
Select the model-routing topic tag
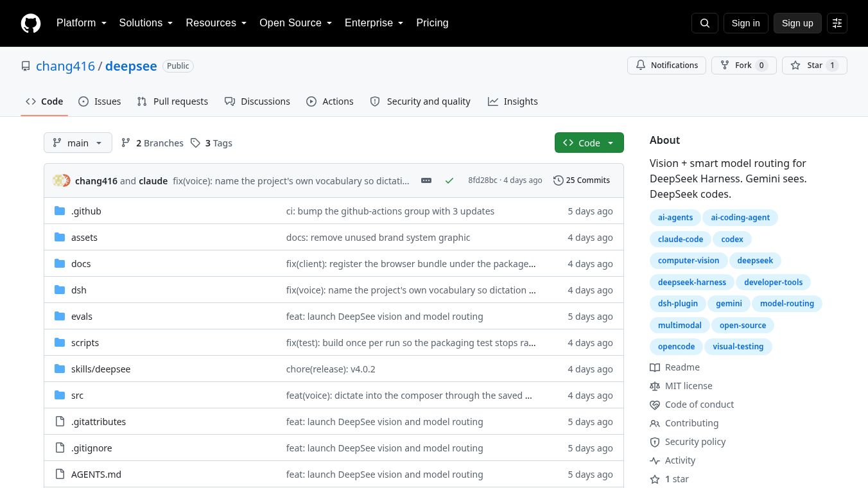coord(787,304)
